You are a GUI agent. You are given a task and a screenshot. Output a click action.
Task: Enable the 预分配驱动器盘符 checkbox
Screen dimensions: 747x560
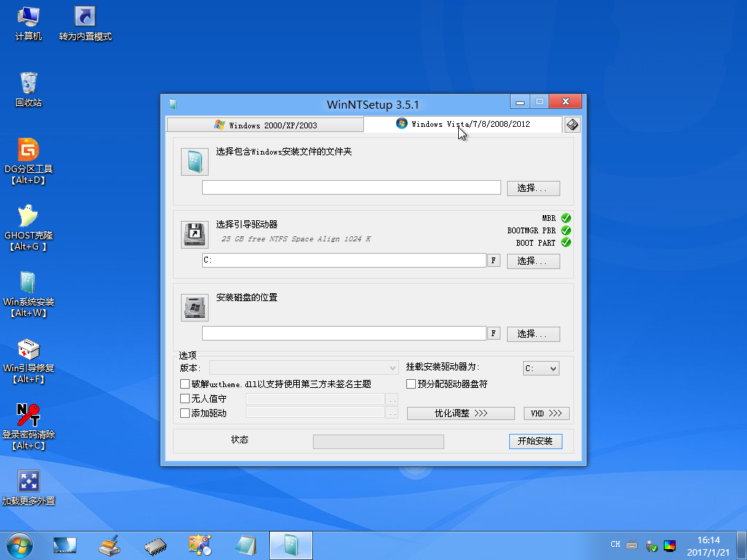pyautogui.click(x=411, y=384)
